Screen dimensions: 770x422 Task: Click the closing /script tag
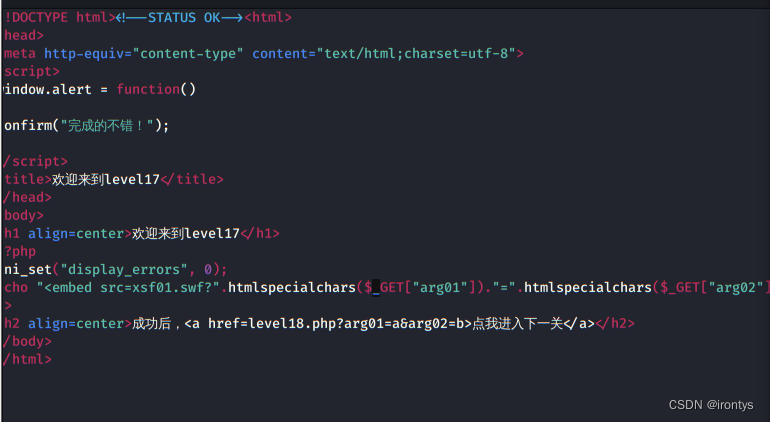[35, 162]
